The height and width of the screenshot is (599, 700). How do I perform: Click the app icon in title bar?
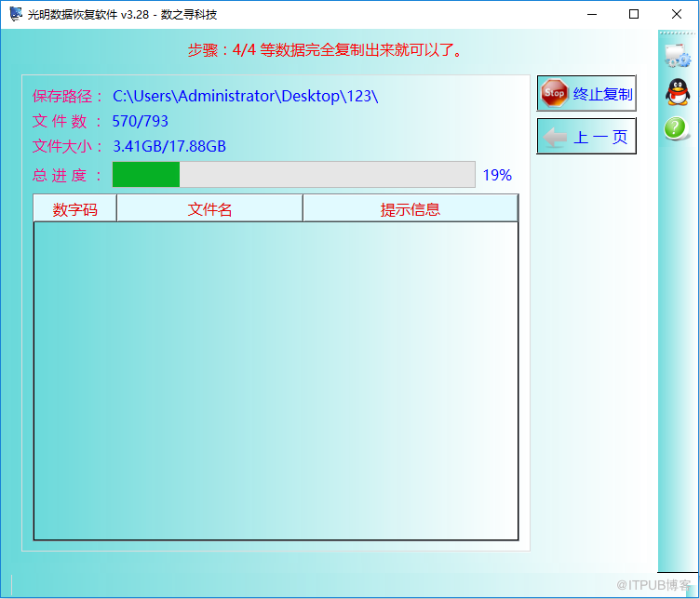click(16, 14)
